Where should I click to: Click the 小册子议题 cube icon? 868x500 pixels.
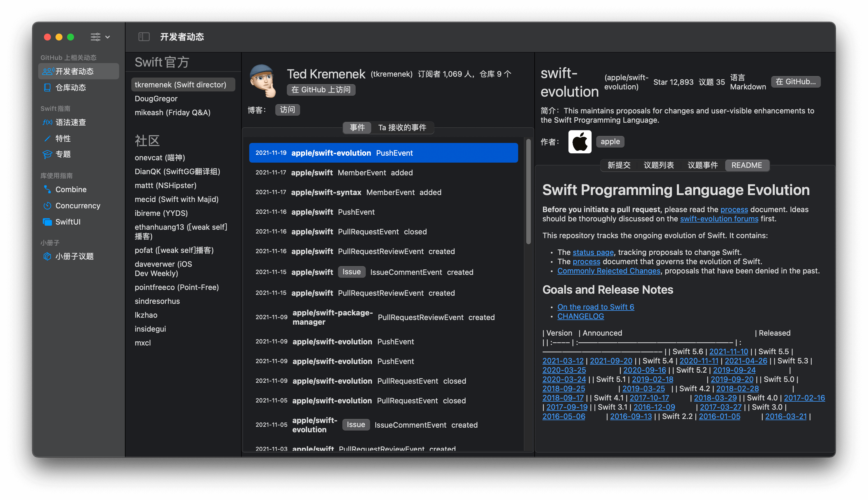pyautogui.click(x=47, y=256)
